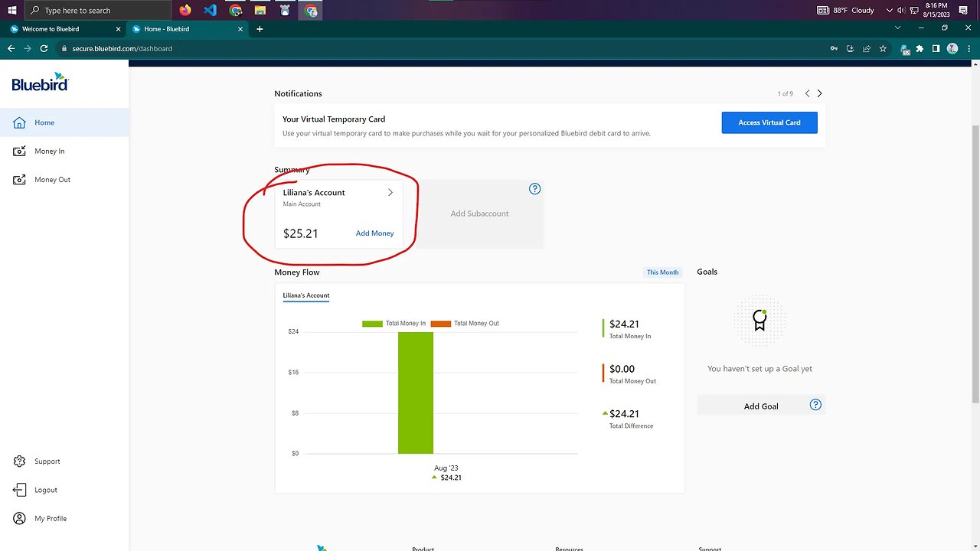980x551 pixels.
Task: Open File Explorer from the taskbar
Action: [260, 10]
